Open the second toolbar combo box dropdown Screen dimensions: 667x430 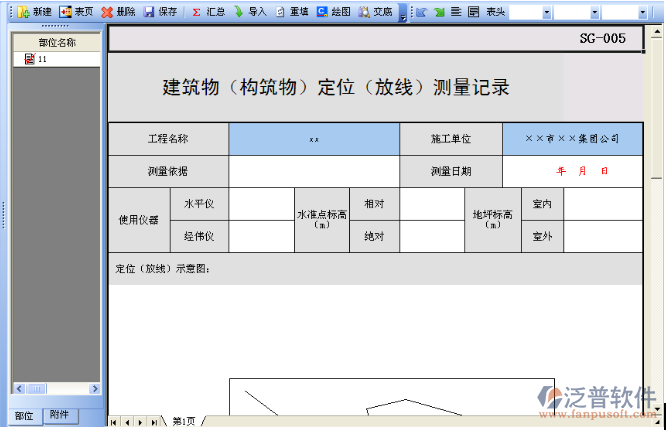click(595, 13)
